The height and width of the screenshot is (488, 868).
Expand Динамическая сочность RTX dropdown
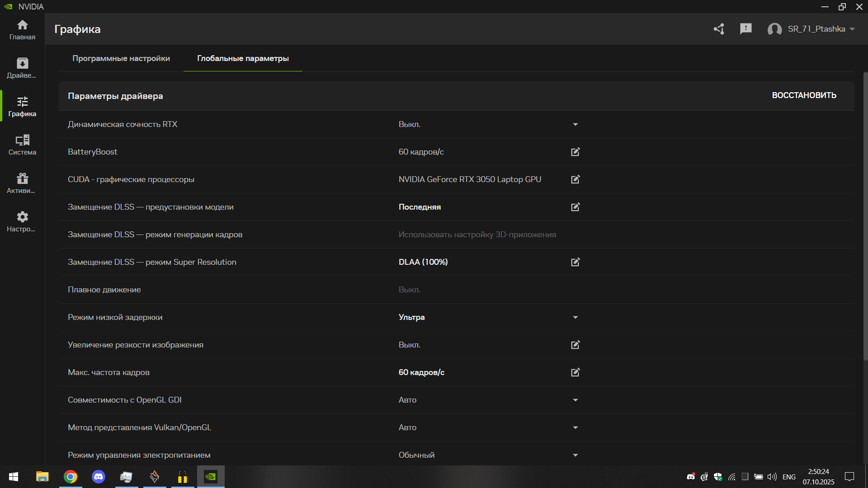(575, 124)
